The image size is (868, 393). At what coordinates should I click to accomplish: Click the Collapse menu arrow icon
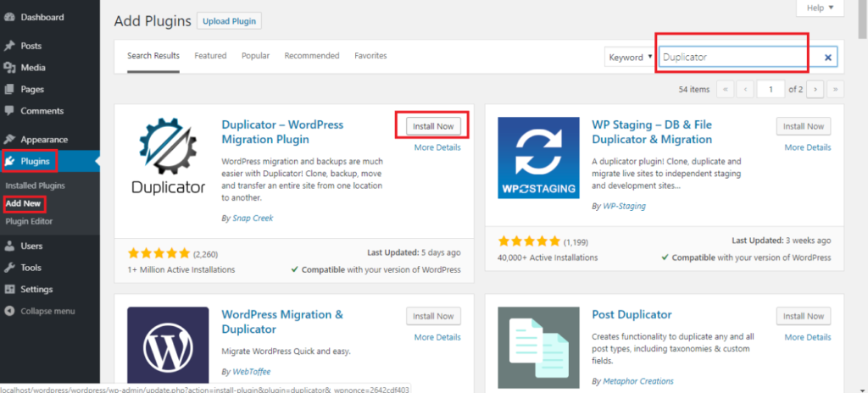[x=8, y=311]
